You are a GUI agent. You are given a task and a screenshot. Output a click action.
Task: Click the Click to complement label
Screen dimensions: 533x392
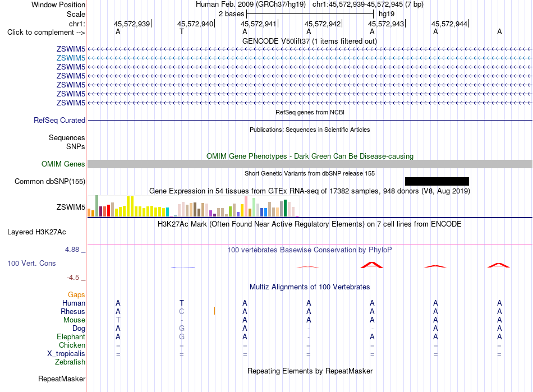[x=46, y=33]
